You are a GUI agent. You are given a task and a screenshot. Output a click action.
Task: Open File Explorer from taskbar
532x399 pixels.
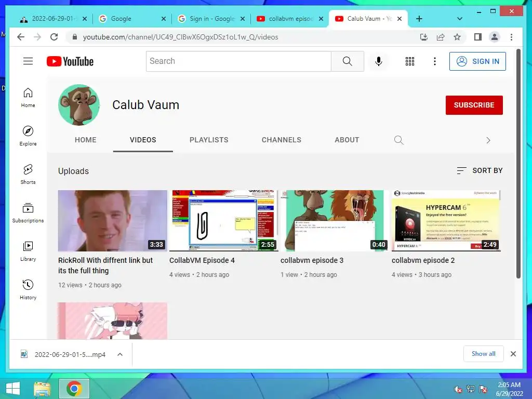pos(42,389)
